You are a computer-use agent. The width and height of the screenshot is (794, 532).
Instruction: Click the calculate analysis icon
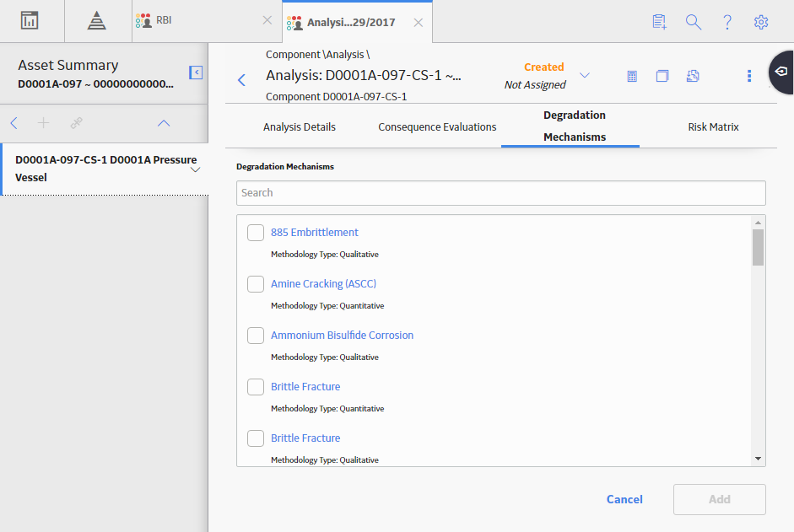click(632, 76)
